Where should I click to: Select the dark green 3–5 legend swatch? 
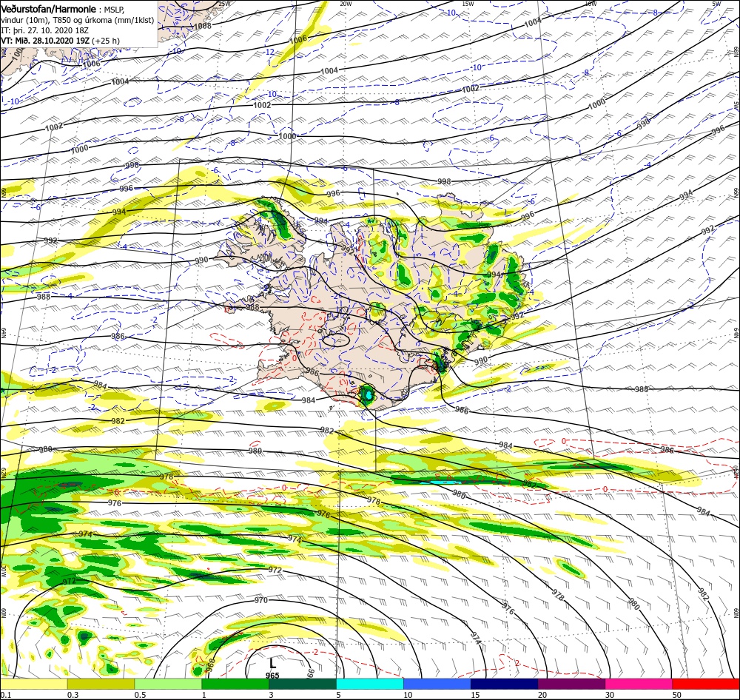tap(303, 684)
